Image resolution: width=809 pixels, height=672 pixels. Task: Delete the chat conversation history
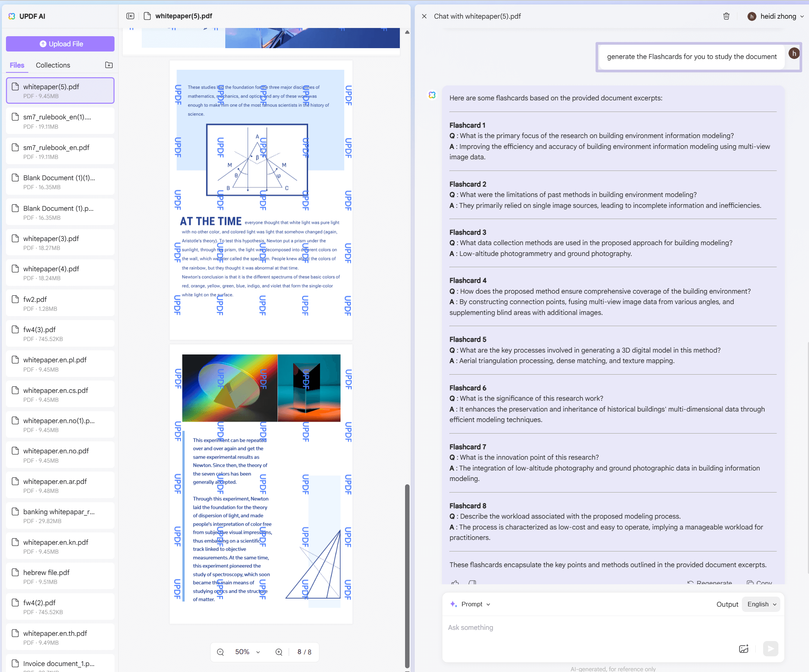tap(726, 16)
